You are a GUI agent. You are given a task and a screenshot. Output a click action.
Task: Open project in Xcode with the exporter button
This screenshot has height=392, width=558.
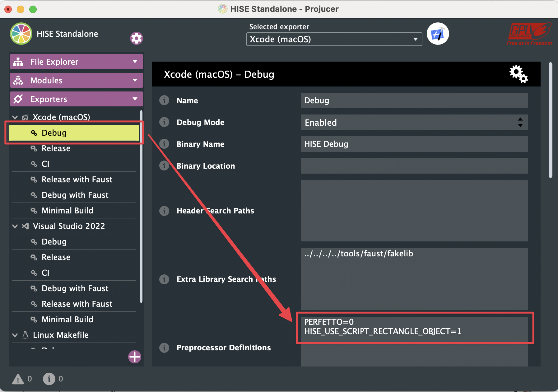click(x=438, y=34)
